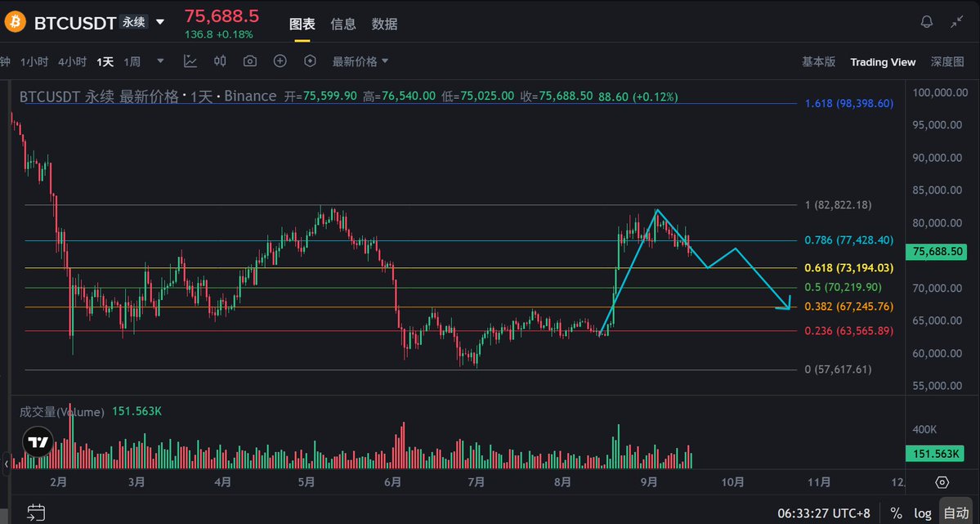Image resolution: width=980 pixels, height=524 pixels.
Task: Select the 1小时 timeframe
Action: pyautogui.click(x=34, y=61)
